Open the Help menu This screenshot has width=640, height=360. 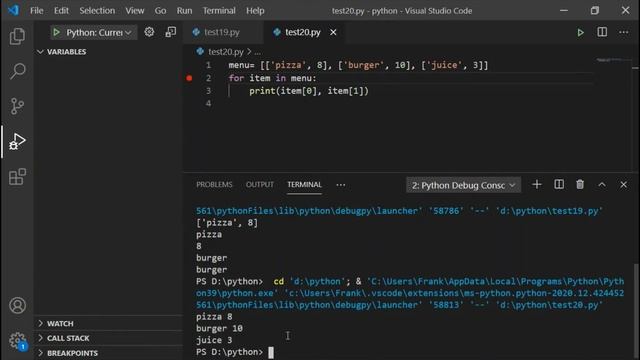[255, 11]
